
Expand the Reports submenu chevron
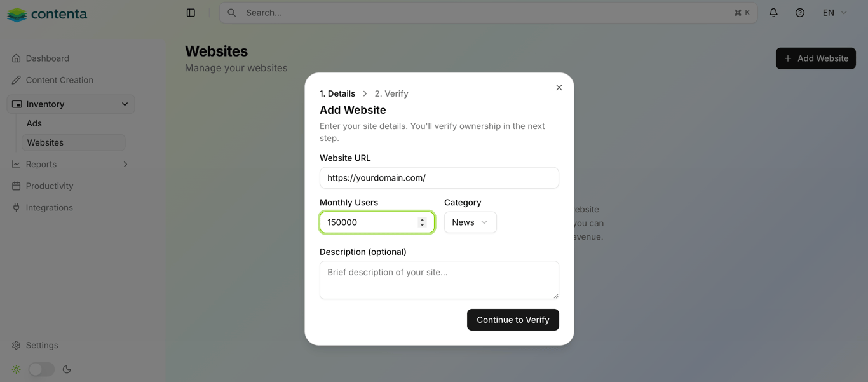(125, 165)
